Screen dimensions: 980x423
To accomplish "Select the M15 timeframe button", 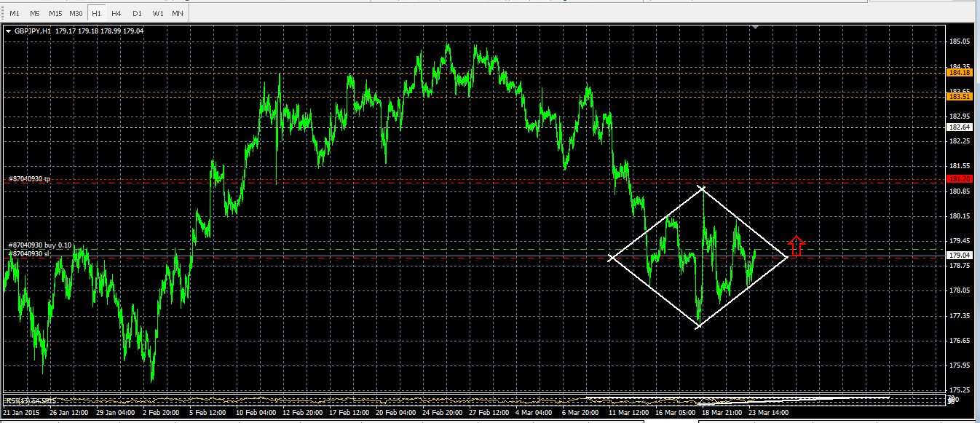I will pos(55,13).
